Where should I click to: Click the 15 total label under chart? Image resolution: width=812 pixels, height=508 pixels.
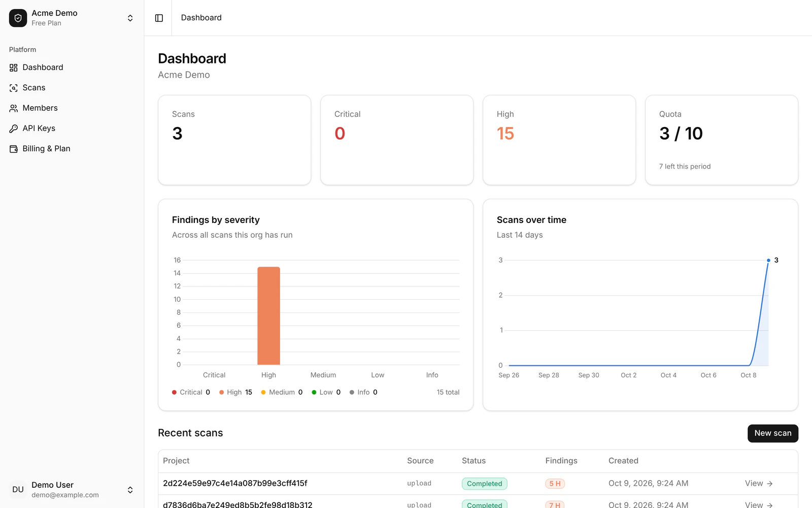pyautogui.click(x=448, y=392)
